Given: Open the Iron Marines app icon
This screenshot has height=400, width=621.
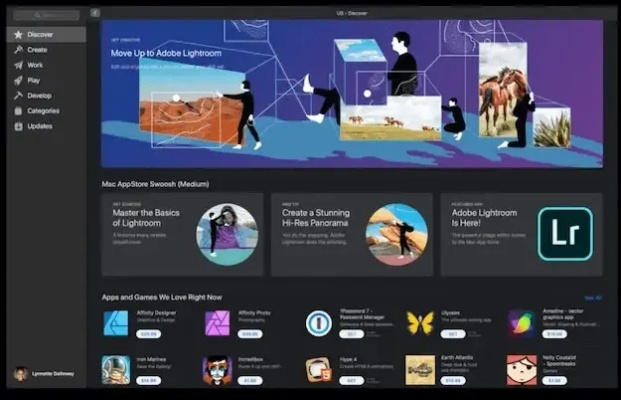Looking at the screenshot, I should (115, 369).
